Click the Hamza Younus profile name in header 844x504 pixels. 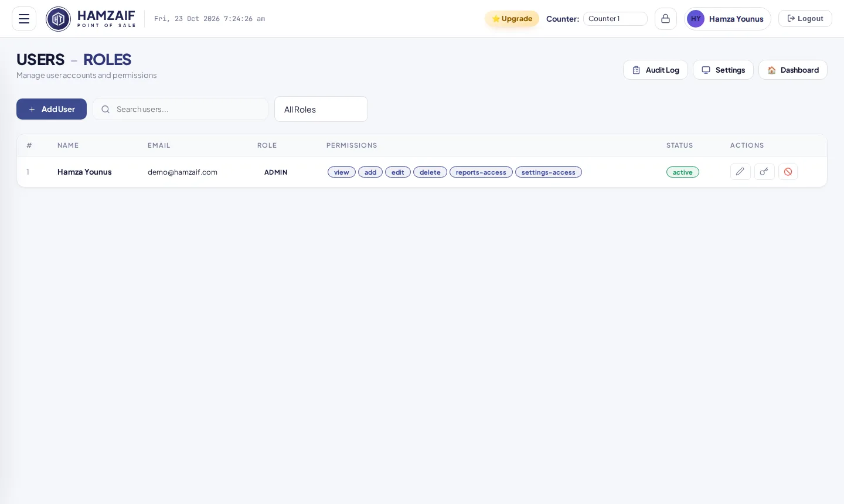pyautogui.click(x=736, y=19)
